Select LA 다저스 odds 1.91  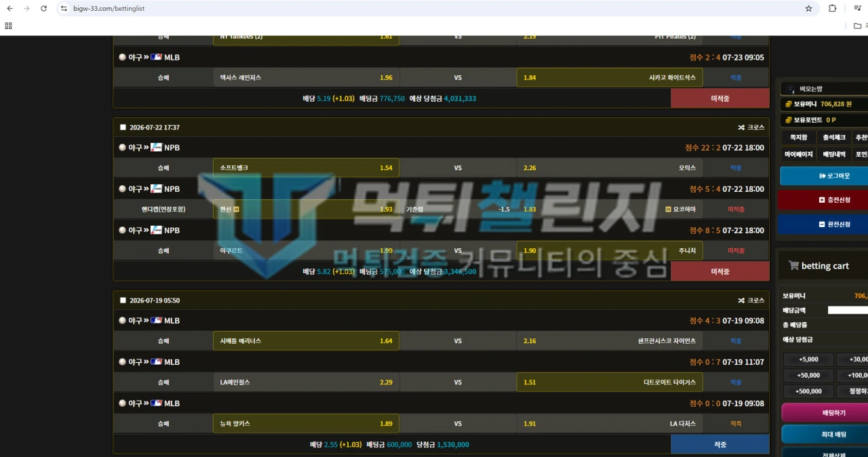click(610, 424)
